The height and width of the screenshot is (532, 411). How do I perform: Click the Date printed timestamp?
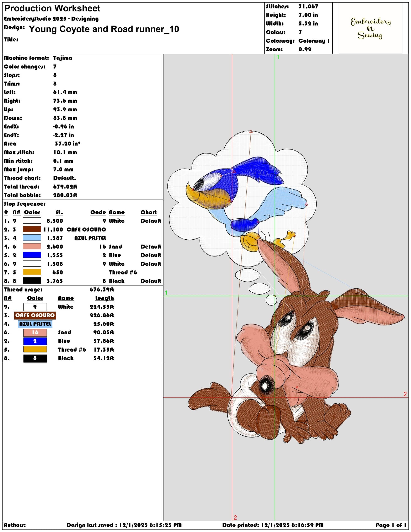(273, 525)
